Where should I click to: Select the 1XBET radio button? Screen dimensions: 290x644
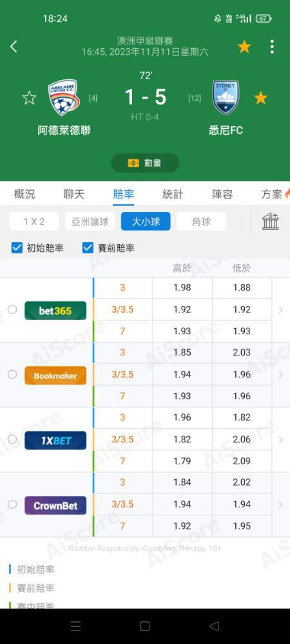click(x=12, y=439)
